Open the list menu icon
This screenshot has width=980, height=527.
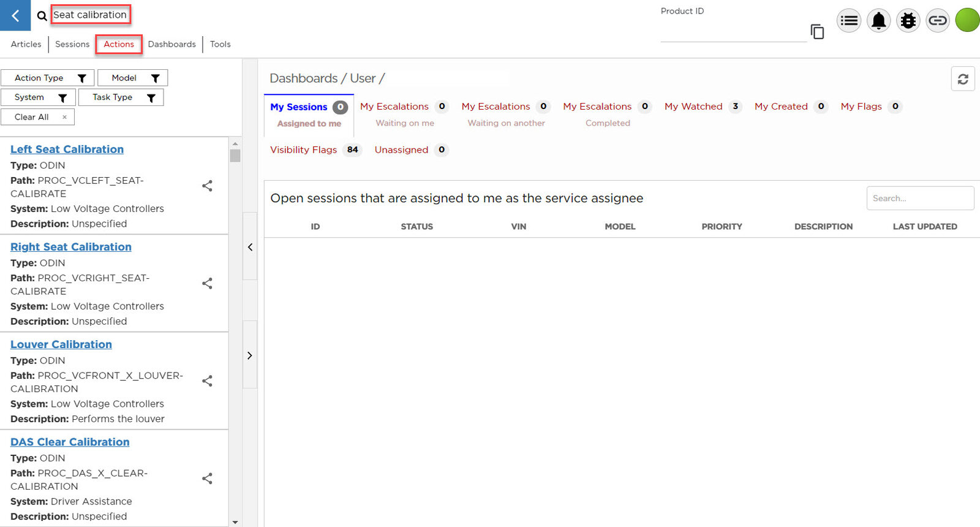click(849, 21)
